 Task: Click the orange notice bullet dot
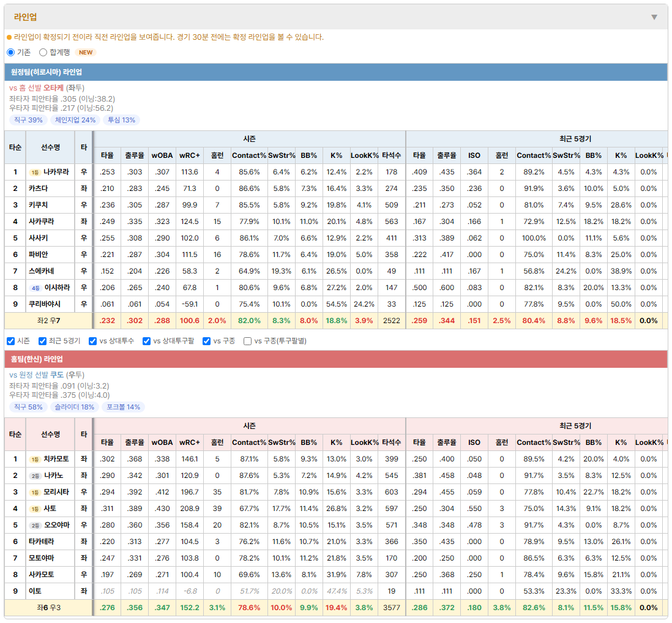9,37
